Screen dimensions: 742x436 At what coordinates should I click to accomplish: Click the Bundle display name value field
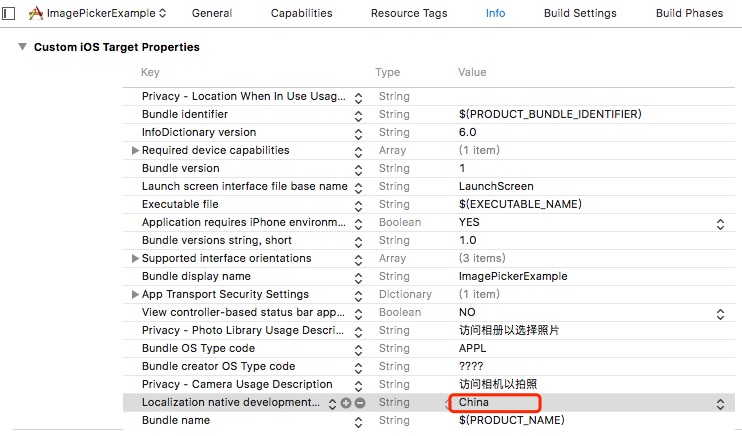512,276
